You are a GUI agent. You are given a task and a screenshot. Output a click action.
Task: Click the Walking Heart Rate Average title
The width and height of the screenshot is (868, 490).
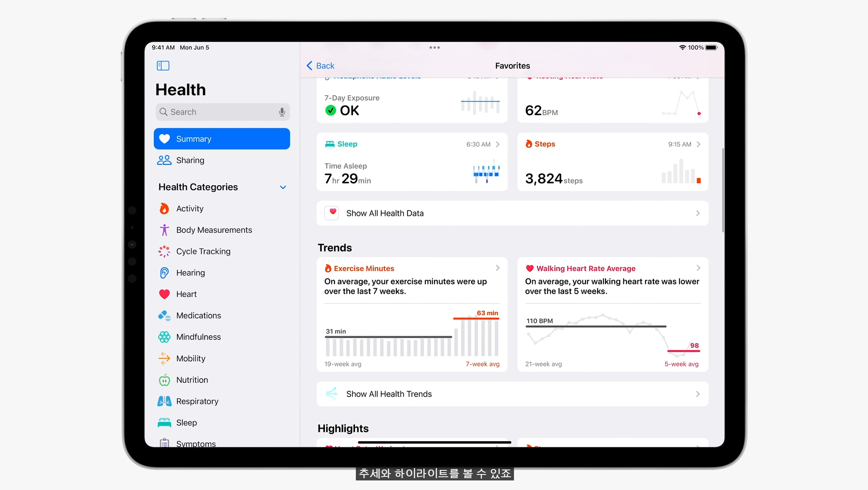[x=586, y=269]
